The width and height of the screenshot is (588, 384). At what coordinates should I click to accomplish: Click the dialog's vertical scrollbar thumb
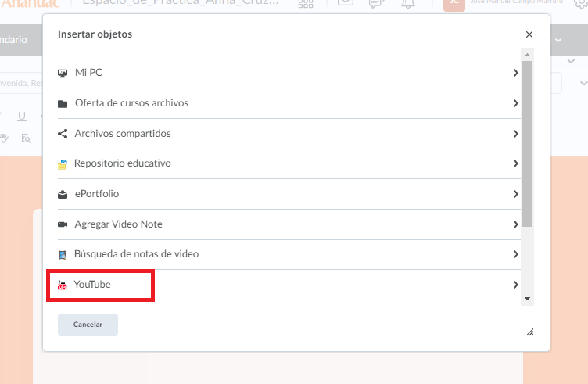tap(528, 141)
